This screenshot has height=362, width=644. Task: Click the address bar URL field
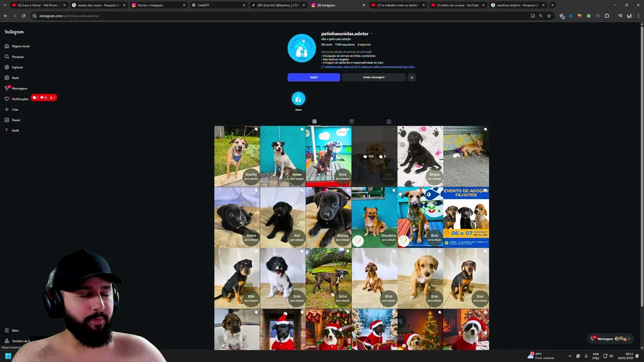[282, 16]
